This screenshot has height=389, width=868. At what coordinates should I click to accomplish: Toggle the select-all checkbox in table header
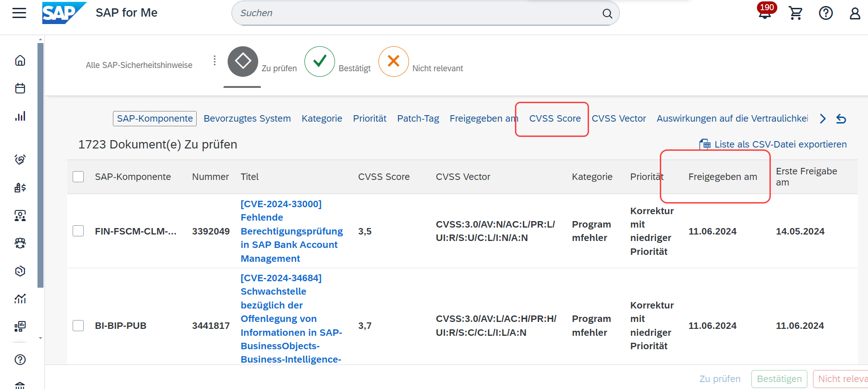click(x=78, y=177)
